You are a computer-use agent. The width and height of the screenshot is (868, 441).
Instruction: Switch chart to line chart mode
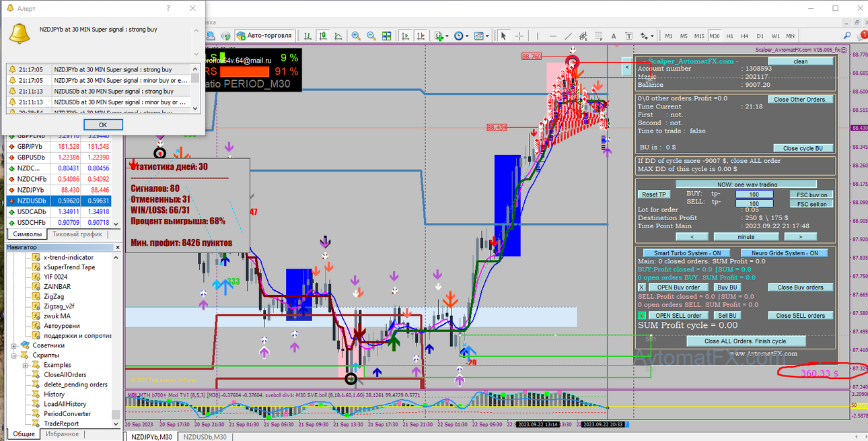[x=338, y=36]
